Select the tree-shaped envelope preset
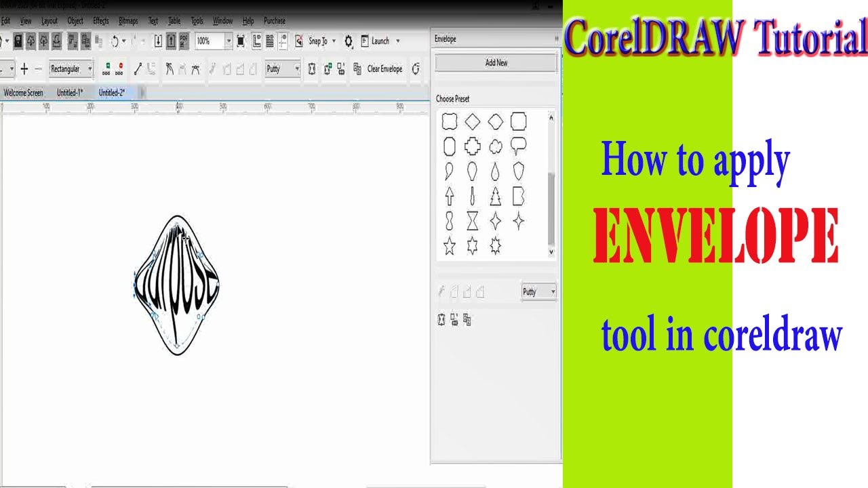868x488 pixels. click(x=496, y=196)
